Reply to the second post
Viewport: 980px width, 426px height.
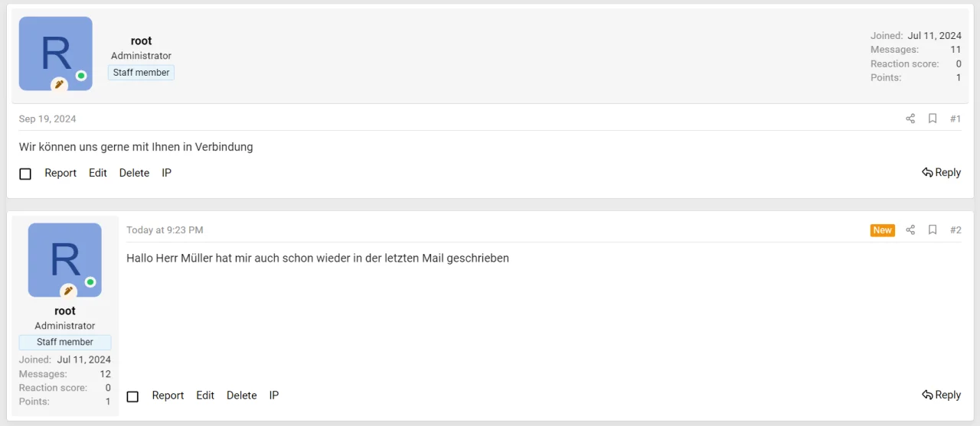pos(941,395)
